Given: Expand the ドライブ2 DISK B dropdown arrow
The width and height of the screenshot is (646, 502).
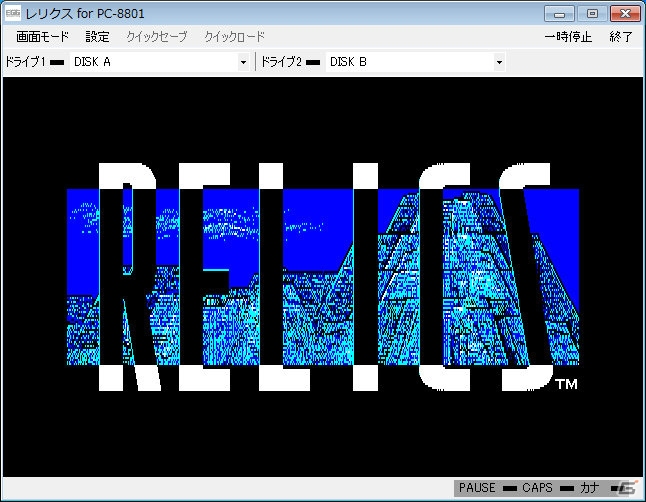Looking at the screenshot, I should 499,62.
